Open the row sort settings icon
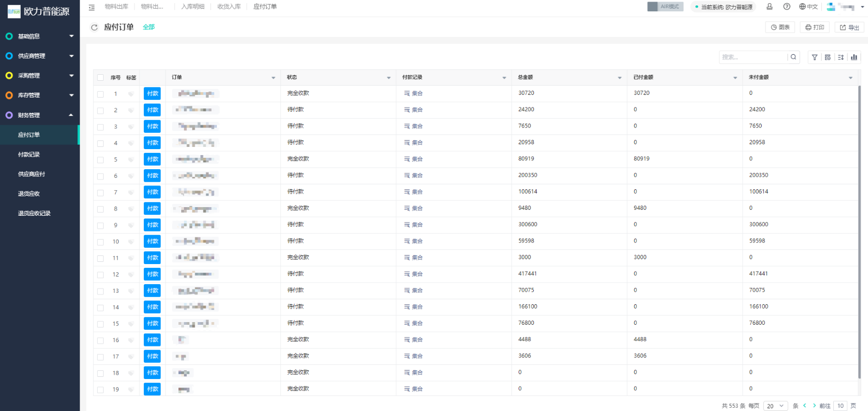868x411 pixels. [x=841, y=57]
